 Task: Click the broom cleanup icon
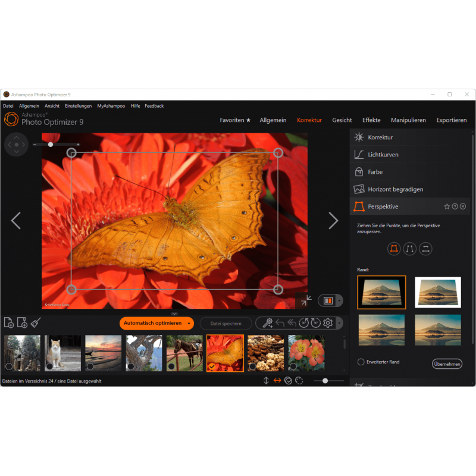click(x=36, y=323)
